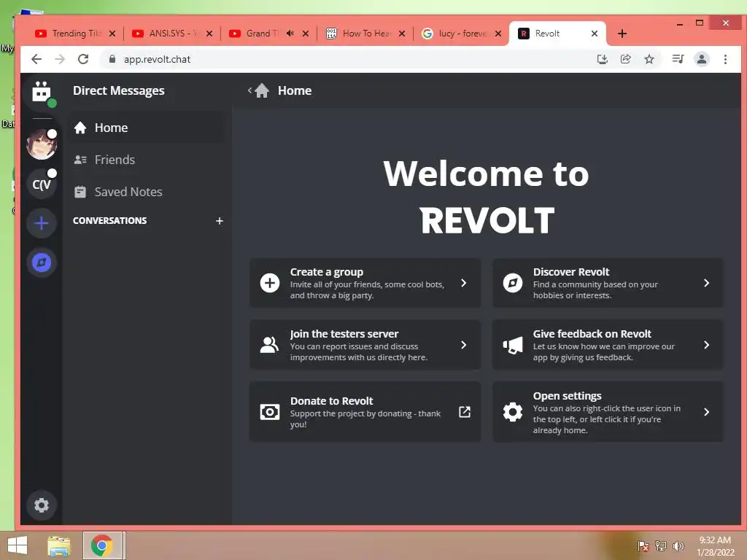Mute the Grand T tab audio icon

point(290,34)
